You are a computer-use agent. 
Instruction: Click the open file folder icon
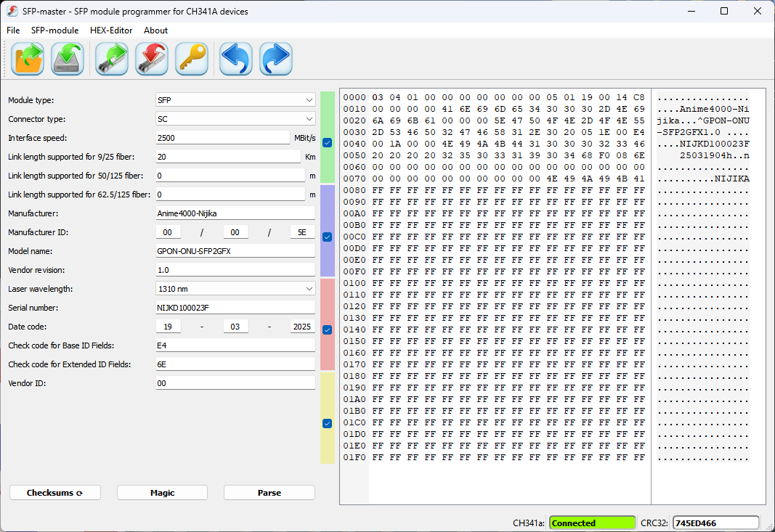[x=28, y=59]
